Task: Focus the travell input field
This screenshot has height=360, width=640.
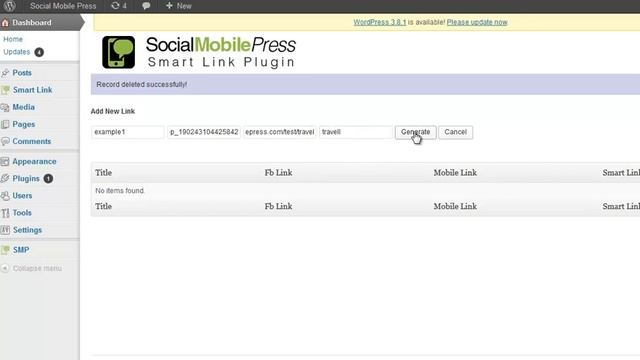Action: pyautogui.click(x=356, y=132)
